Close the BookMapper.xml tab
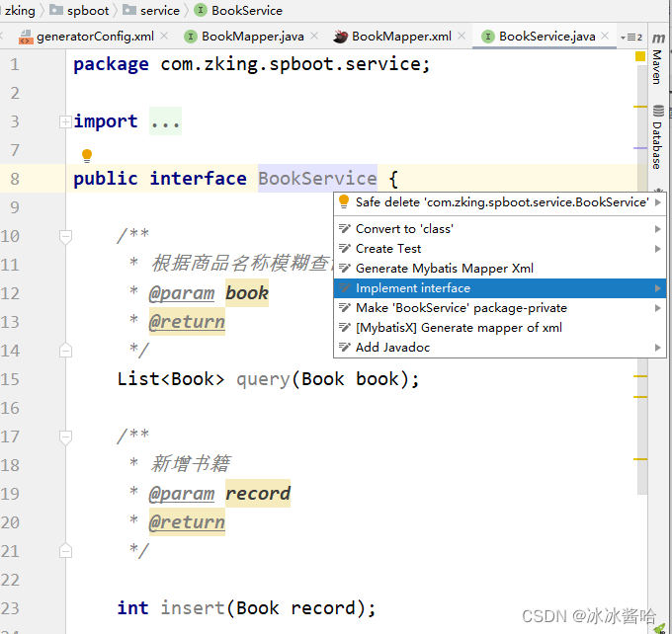 click(462, 37)
